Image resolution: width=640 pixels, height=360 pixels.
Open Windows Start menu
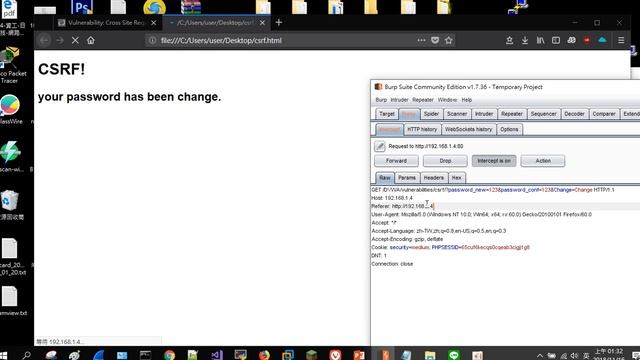(x=4, y=355)
